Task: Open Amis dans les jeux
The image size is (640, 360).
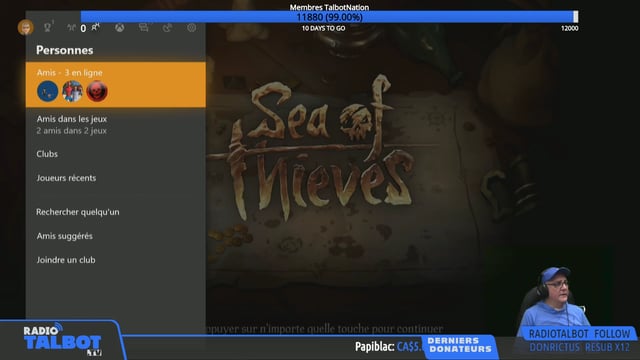Action: [x=116, y=124]
